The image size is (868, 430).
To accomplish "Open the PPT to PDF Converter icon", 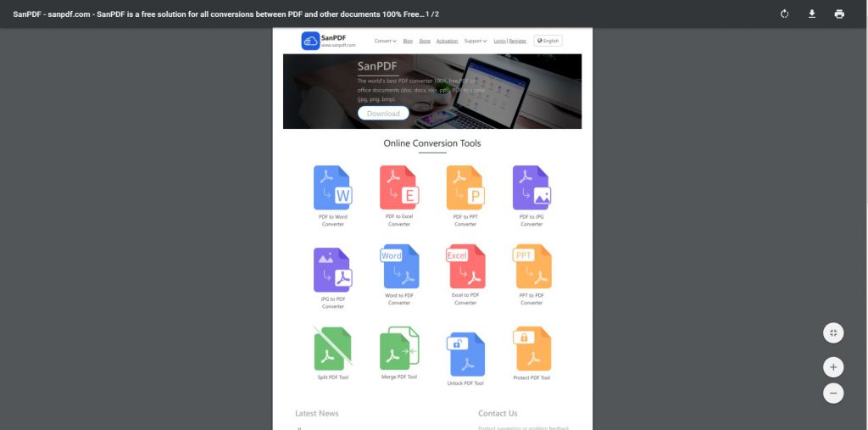I will [x=531, y=267].
